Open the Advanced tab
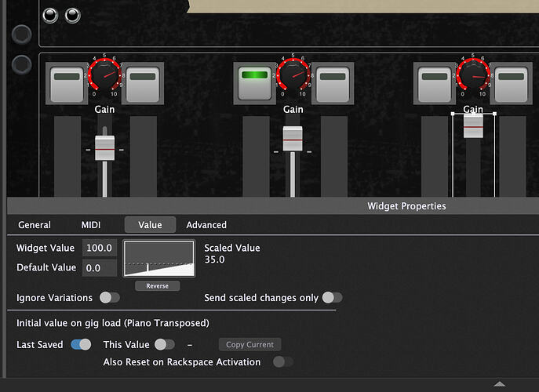Viewport: 539px width, 392px height. pos(206,225)
